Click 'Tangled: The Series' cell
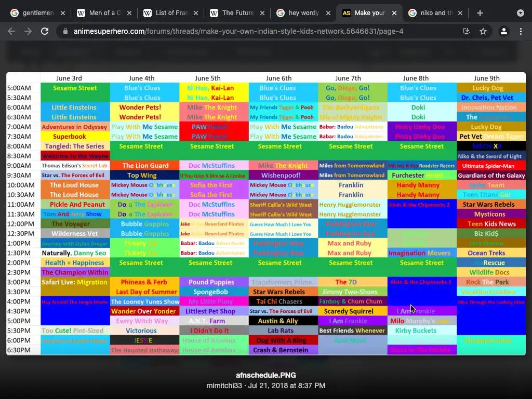 [x=75, y=146]
